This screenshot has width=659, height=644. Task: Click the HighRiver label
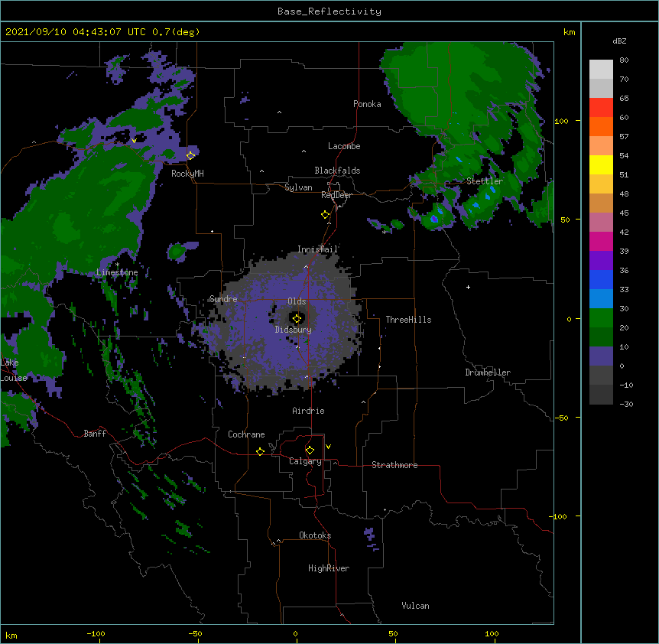point(329,568)
